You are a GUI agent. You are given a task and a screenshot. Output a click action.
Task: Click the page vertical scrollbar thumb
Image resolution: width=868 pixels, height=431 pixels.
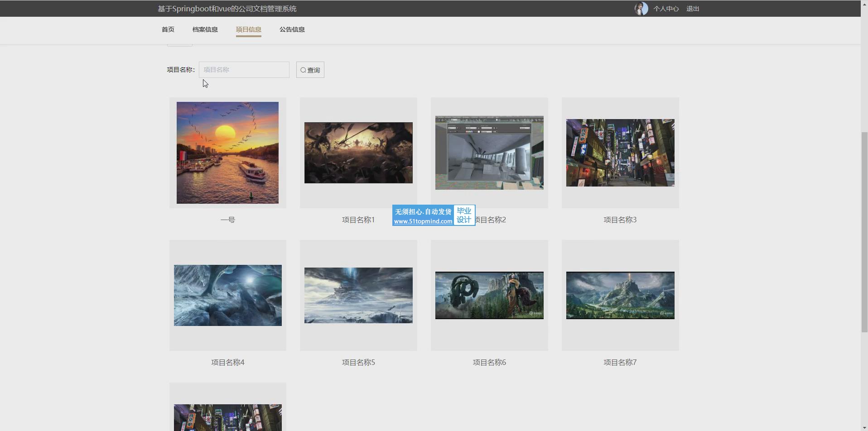tap(864, 232)
